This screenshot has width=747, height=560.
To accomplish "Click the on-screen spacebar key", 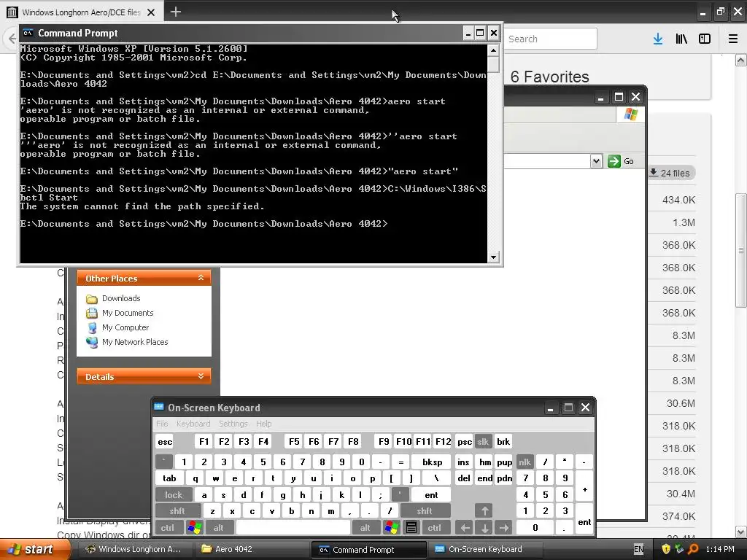I will [x=293, y=528].
